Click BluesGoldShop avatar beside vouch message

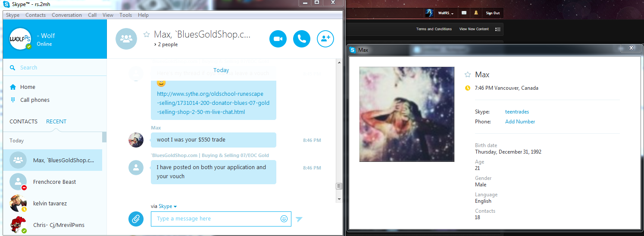pyautogui.click(x=136, y=168)
